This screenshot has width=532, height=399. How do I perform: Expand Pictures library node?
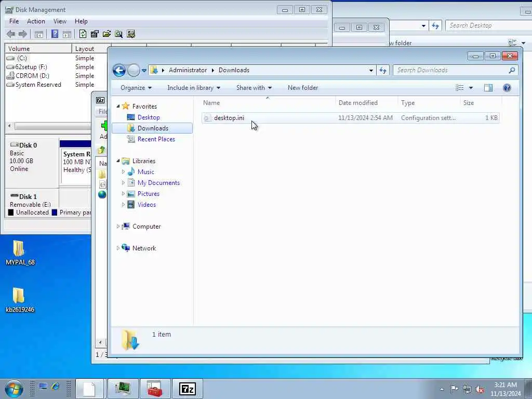pos(123,194)
